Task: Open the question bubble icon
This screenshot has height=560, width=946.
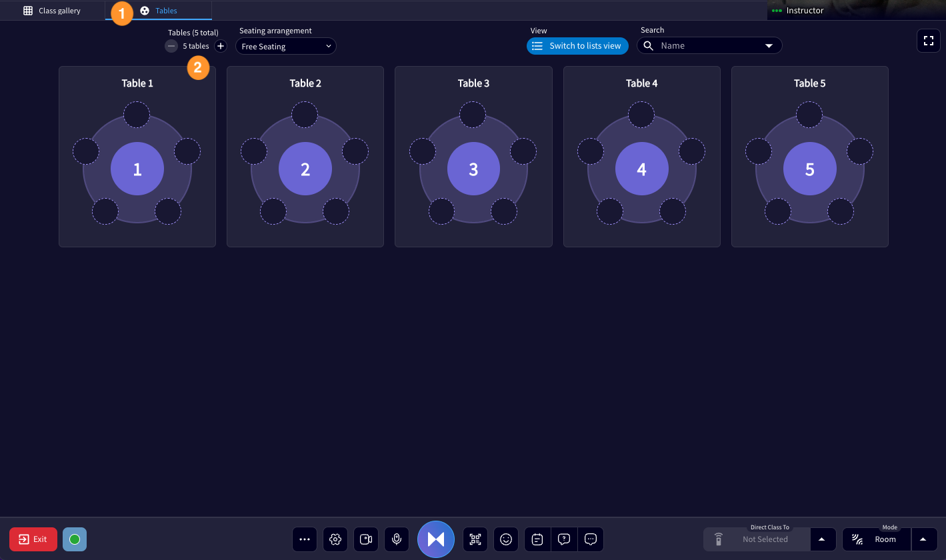Action: point(564,539)
